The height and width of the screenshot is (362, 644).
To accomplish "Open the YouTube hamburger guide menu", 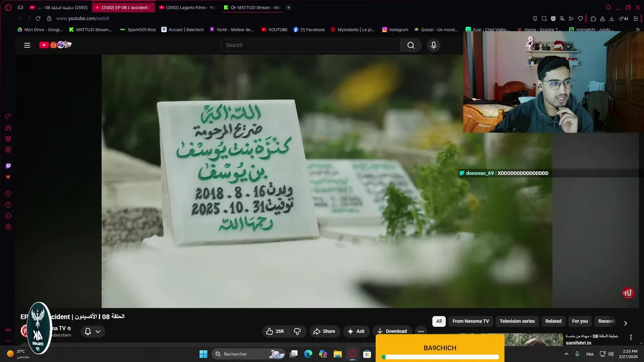I will [27, 45].
